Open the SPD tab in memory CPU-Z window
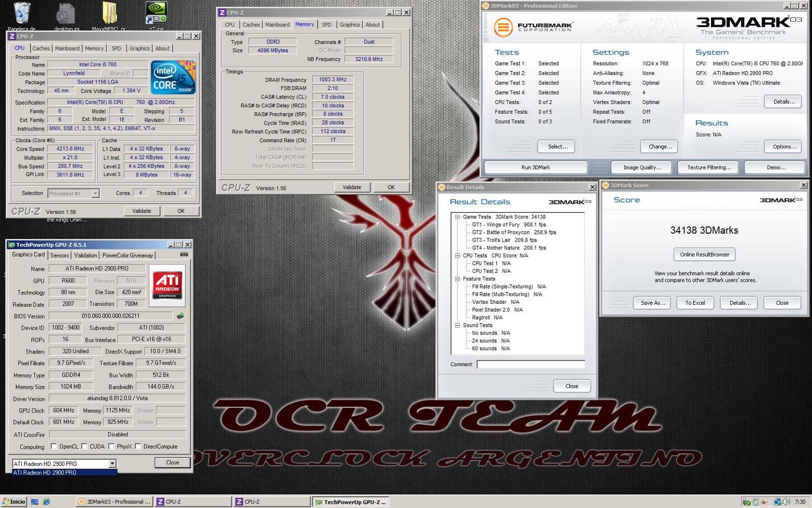This screenshot has width=812, height=508. tap(326, 24)
